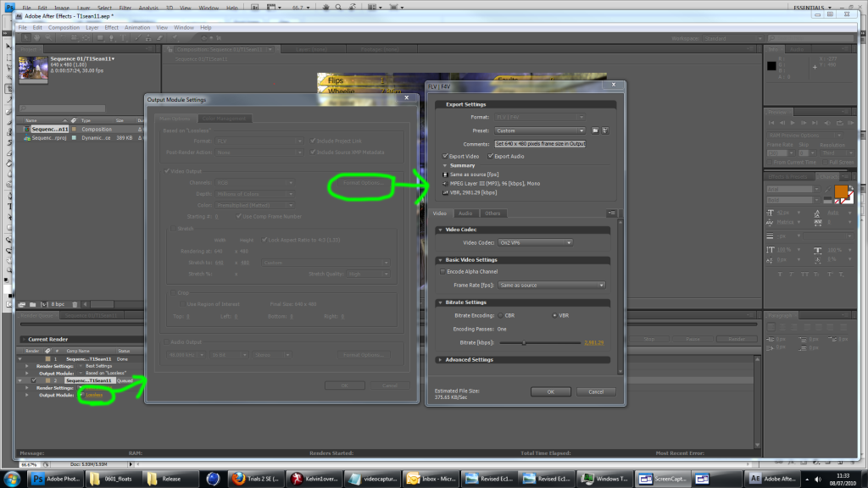Switch to the Audio tab
The width and height of the screenshot is (868, 488).
point(465,213)
